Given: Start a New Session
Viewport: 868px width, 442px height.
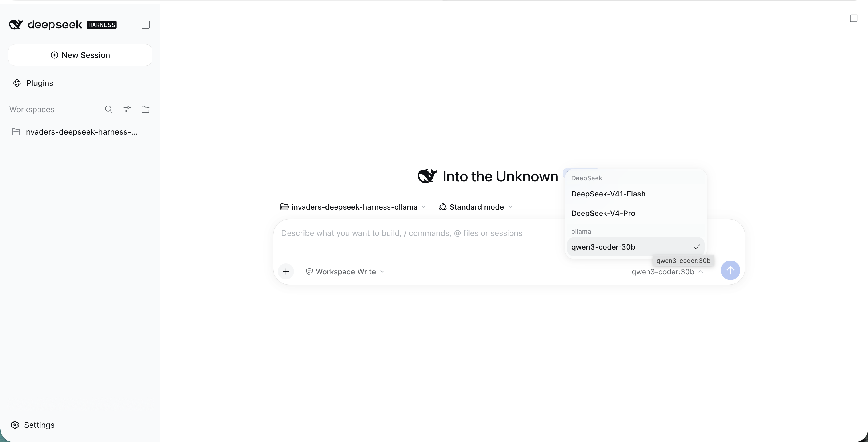Looking at the screenshot, I should click(80, 55).
